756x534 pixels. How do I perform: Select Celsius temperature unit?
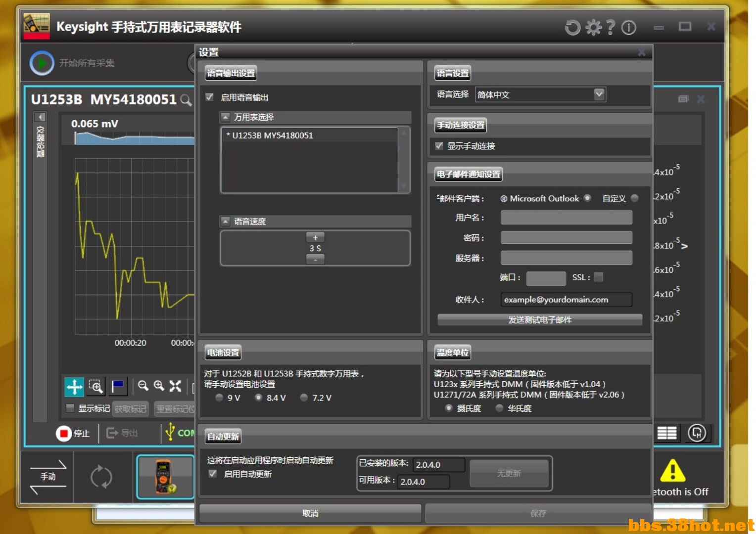449,408
